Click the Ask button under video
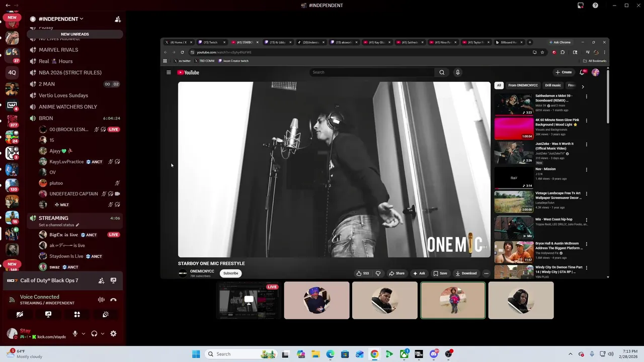The image size is (644, 362). 419,274
